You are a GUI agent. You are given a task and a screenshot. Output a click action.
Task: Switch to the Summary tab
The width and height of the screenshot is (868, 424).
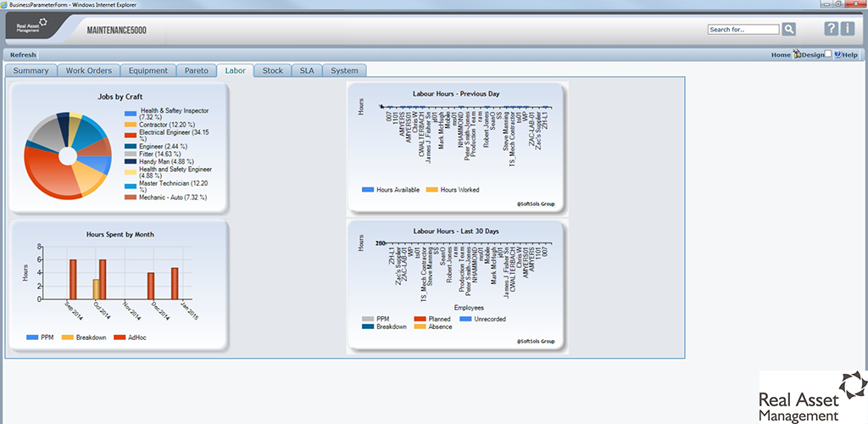[31, 70]
